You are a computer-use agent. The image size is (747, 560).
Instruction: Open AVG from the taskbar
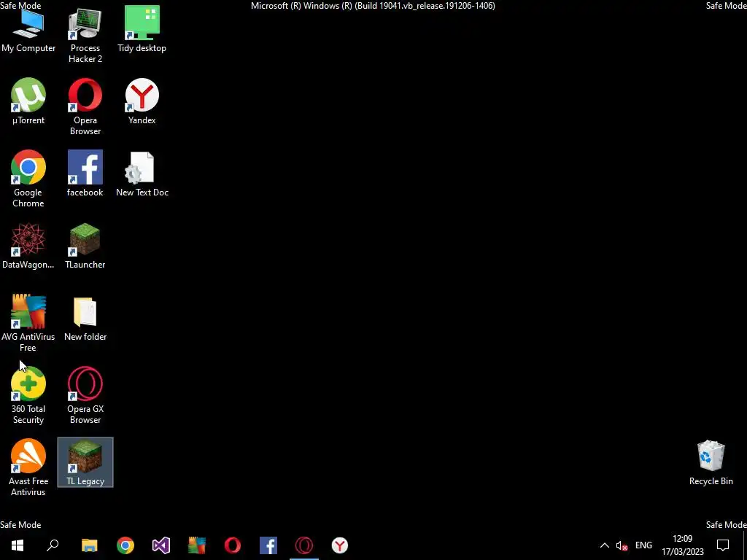click(197, 545)
